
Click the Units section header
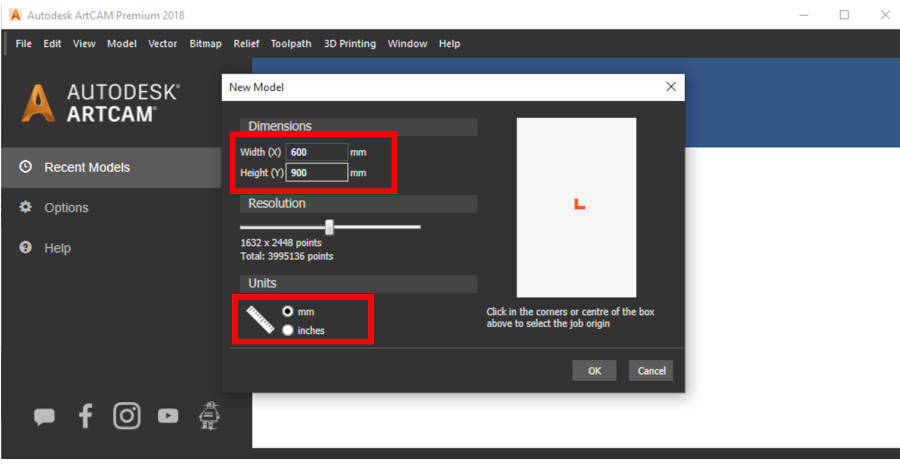(x=359, y=283)
